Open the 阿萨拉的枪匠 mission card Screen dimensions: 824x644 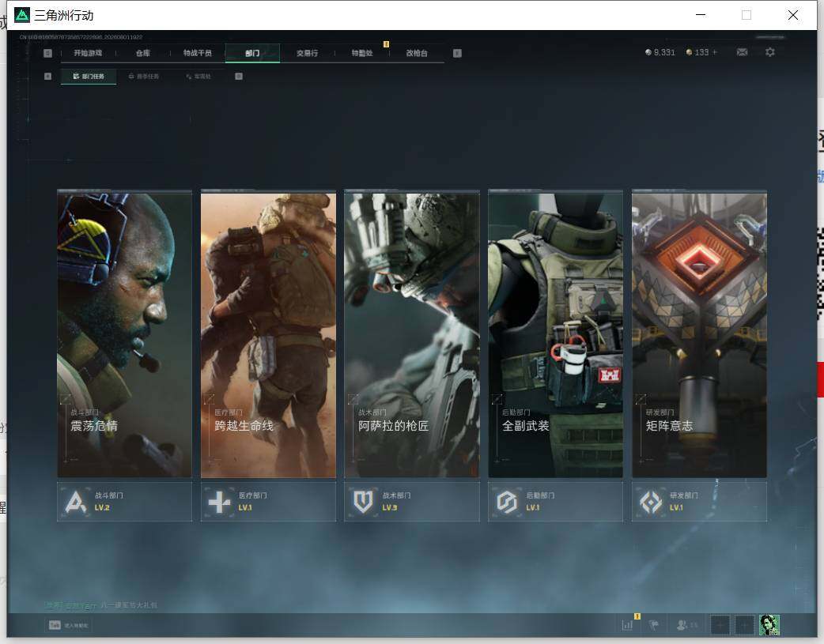click(412, 334)
